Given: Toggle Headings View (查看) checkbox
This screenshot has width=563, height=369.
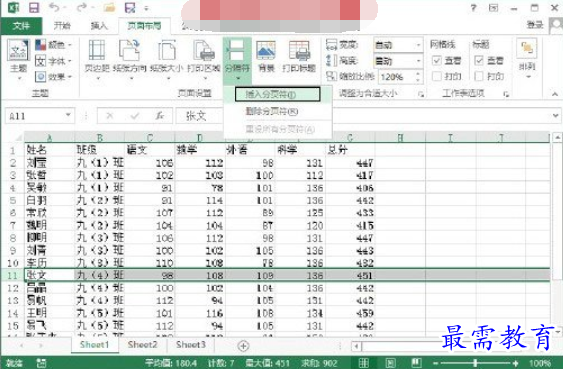Looking at the screenshot, I should point(479,60).
